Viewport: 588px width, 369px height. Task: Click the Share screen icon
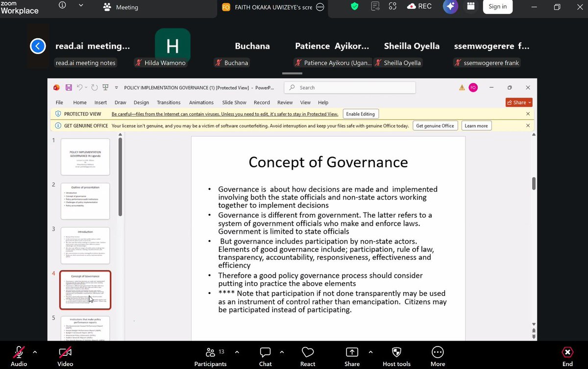[352, 352]
